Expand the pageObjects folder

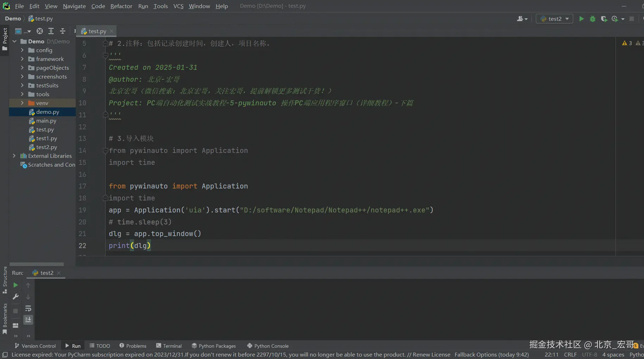(22, 68)
